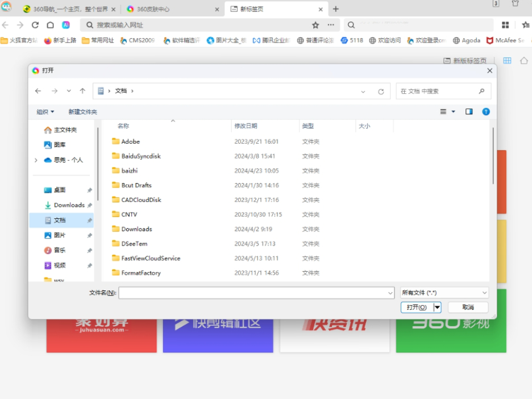Change view layout icon
The width and height of the screenshot is (532, 399).
443,111
